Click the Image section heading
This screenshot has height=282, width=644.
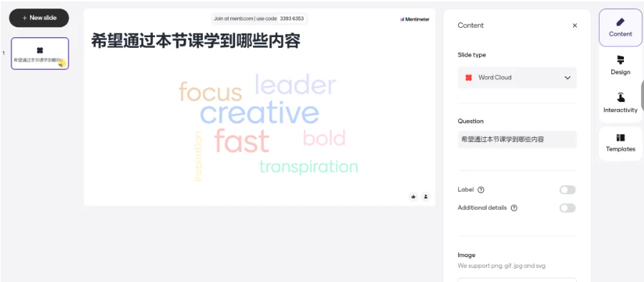click(x=466, y=255)
